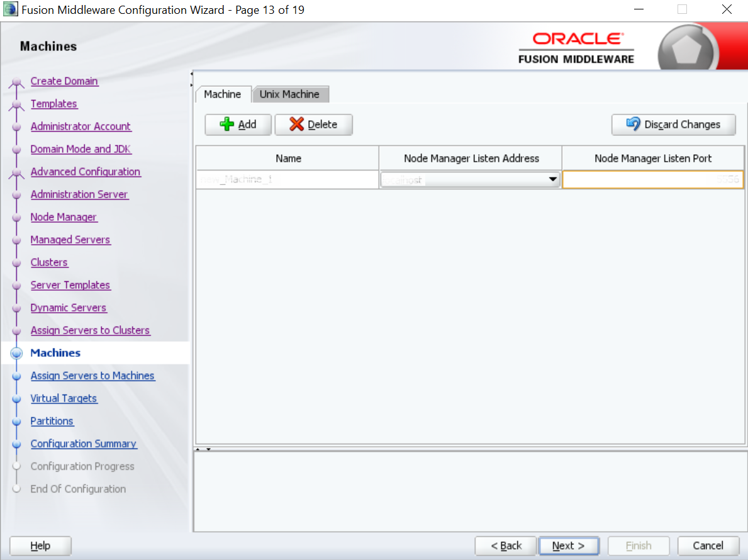
Task: Click the Node Manager Listen Address header
Action: click(471, 159)
